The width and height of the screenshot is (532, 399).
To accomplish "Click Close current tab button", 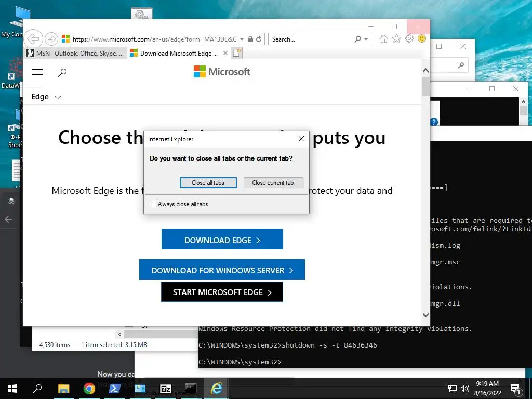I will coord(273,182).
